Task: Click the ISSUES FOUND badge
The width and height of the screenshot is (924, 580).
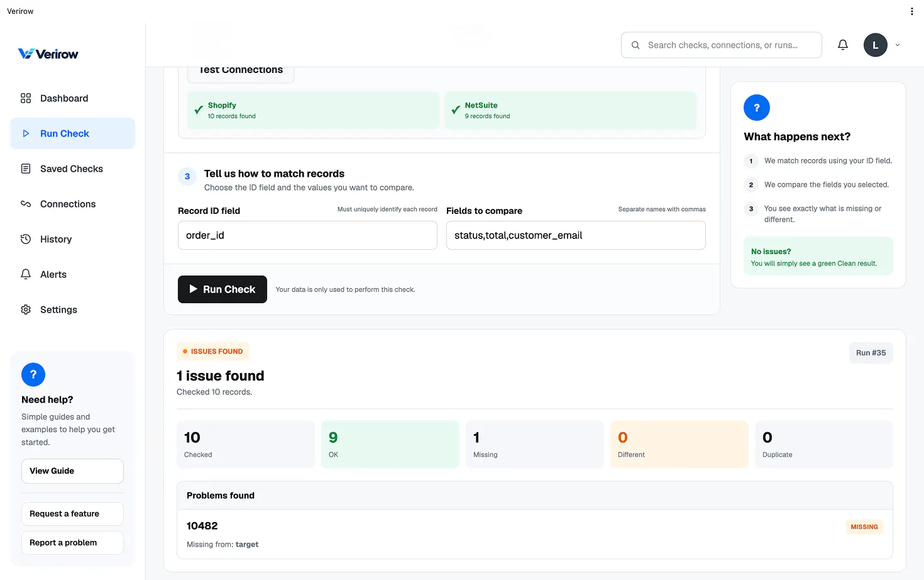Action: (212, 352)
